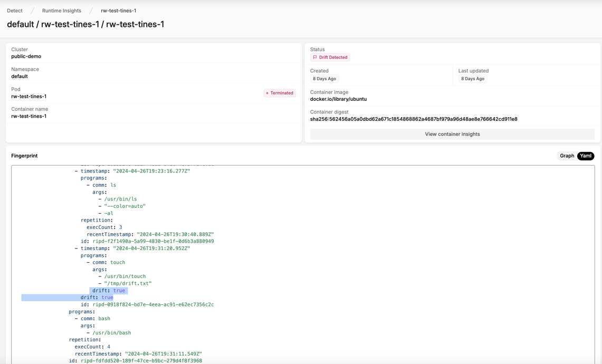Click the execCount: 3 line

(104, 227)
